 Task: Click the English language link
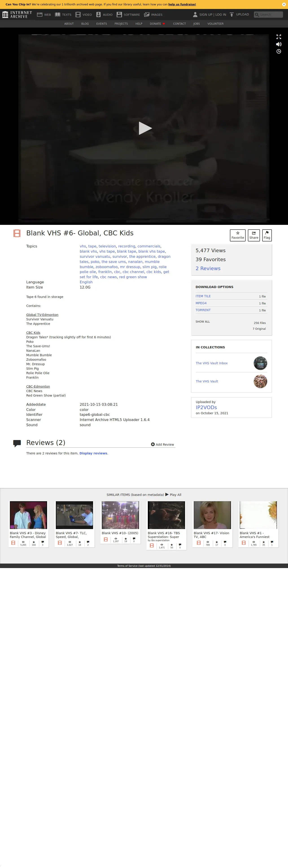pyautogui.click(x=86, y=282)
